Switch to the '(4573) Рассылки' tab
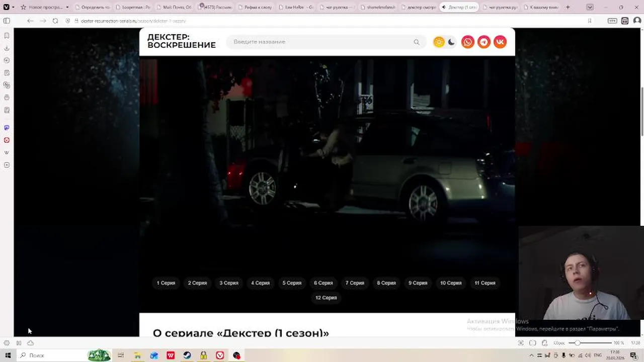Viewport: 644px width, 362px height. (215, 7)
